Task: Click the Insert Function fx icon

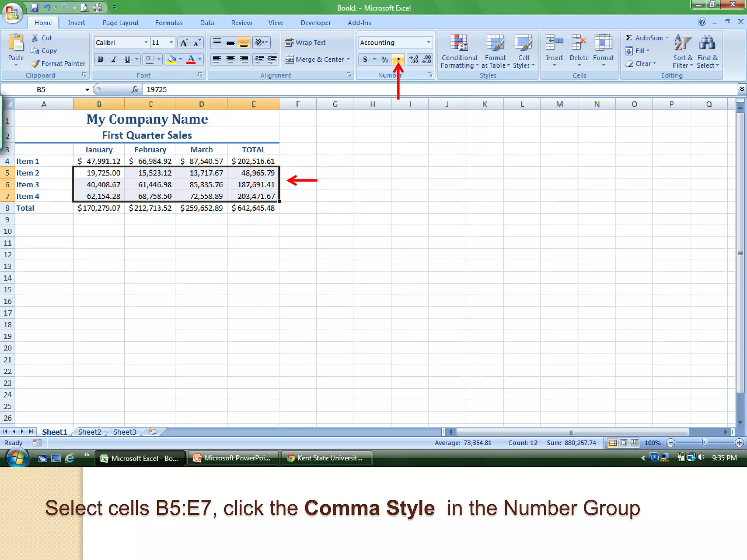Action: (135, 89)
